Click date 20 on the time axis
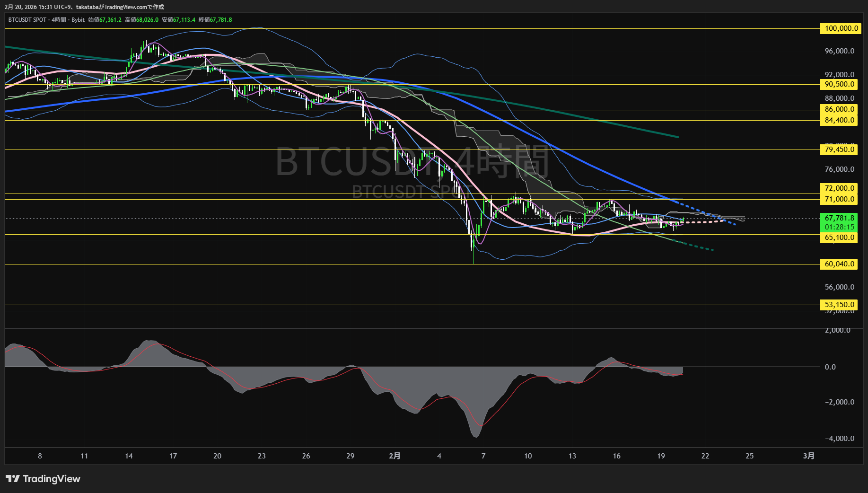The width and height of the screenshot is (868, 493). pos(218,456)
